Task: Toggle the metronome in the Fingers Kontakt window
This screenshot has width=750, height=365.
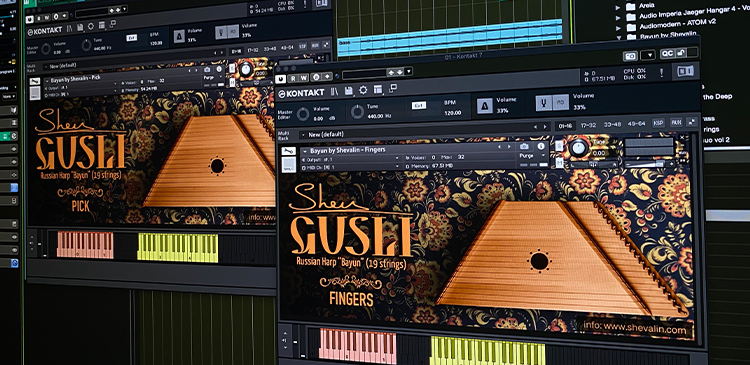Action: tap(485, 106)
